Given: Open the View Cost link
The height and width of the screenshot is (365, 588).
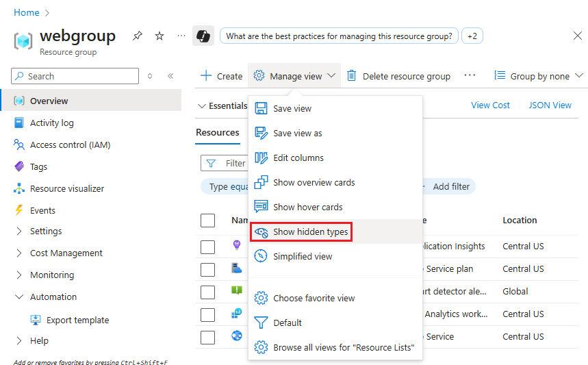Looking at the screenshot, I should pyautogui.click(x=490, y=105).
